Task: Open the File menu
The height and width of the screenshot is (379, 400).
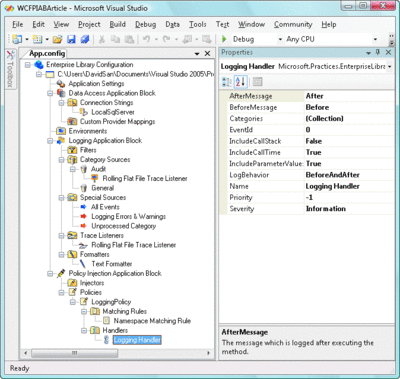Action: point(18,24)
